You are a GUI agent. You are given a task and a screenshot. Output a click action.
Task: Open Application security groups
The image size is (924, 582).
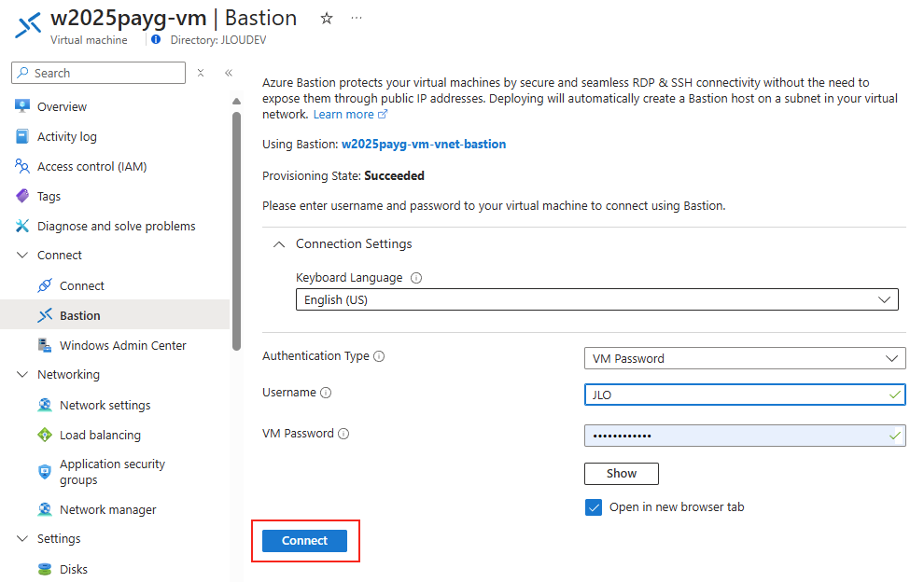[x=115, y=472]
